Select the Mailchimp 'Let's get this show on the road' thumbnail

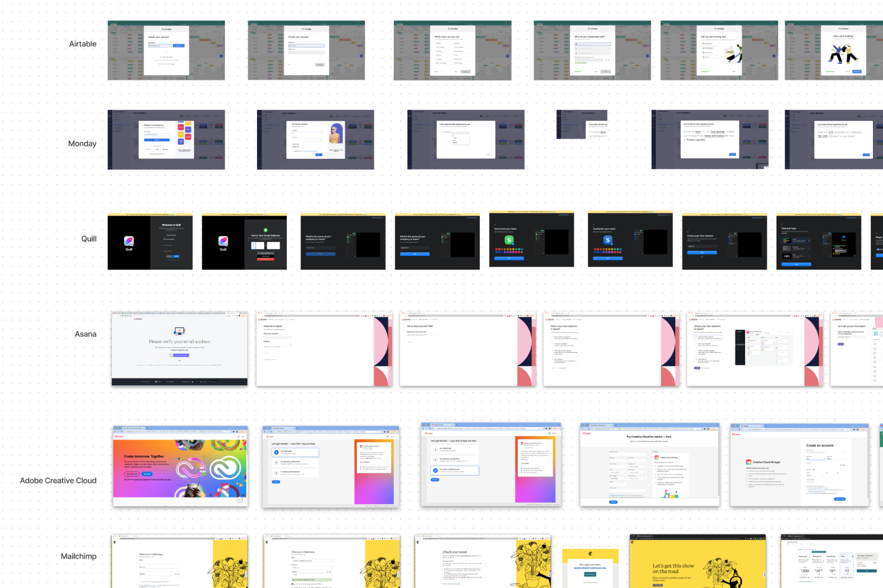tap(697, 561)
